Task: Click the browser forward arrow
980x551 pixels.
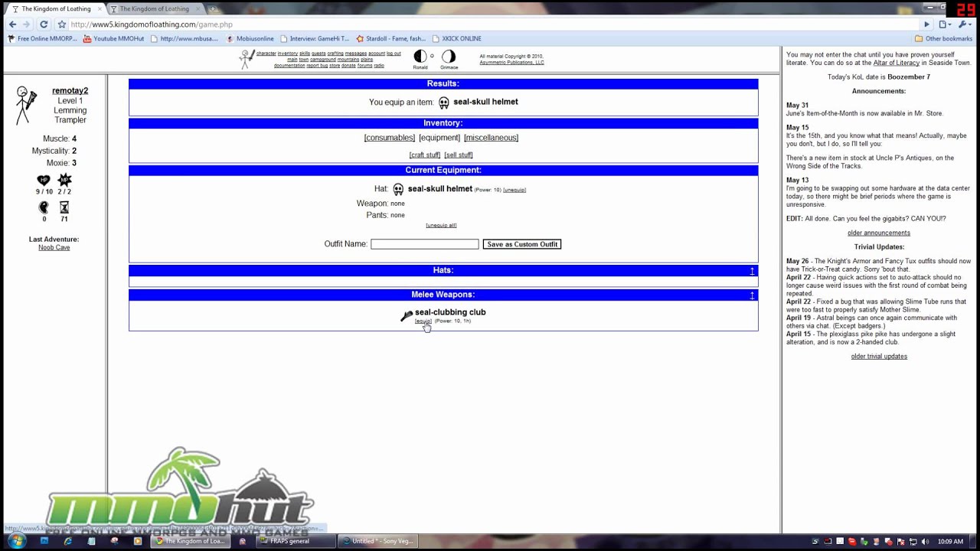Action: pyautogui.click(x=26, y=24)
